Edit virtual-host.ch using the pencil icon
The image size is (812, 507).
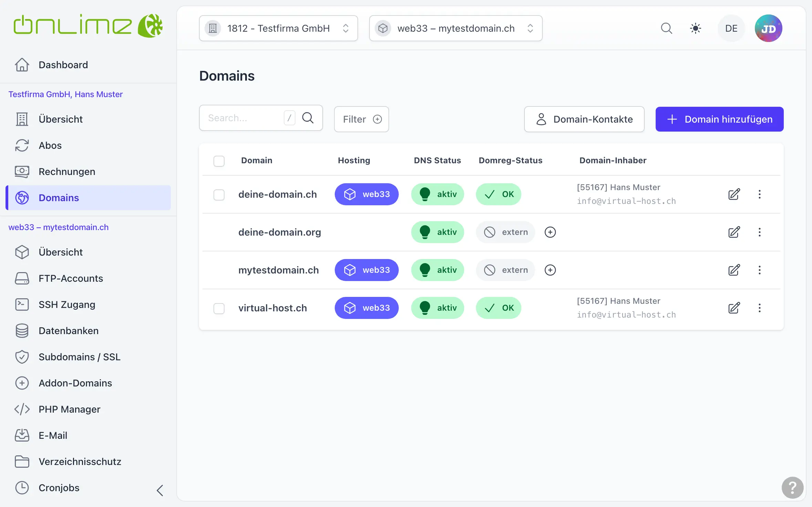pos(734,308)
